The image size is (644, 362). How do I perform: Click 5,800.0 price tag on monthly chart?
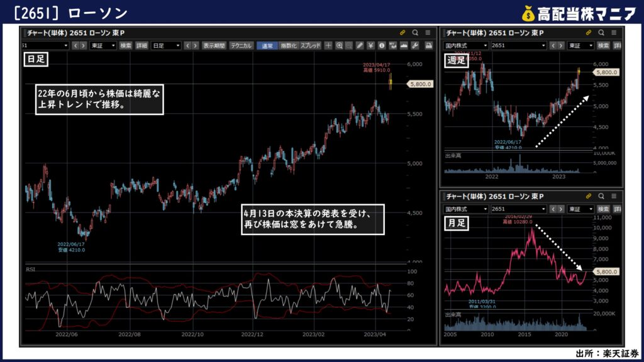coord(606,271)
